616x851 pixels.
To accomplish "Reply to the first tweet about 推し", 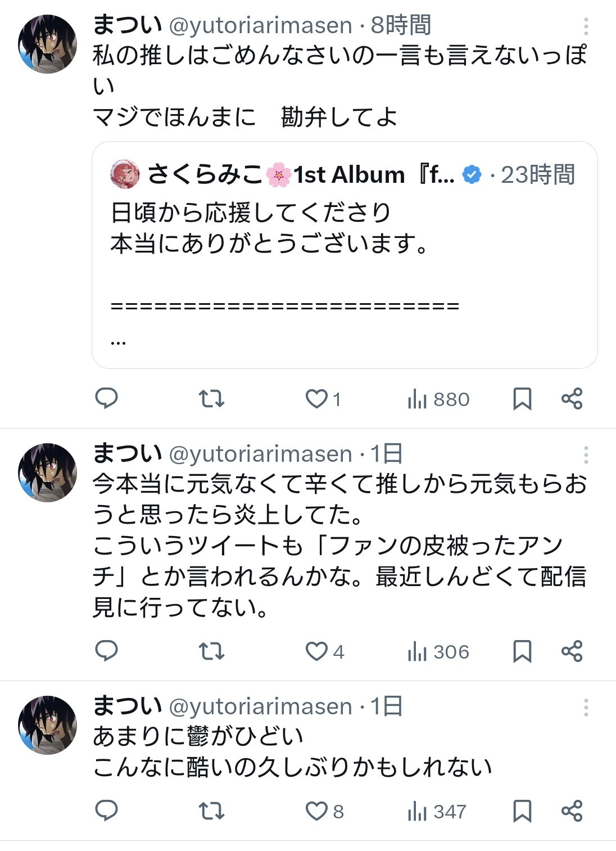I will point(106,398).
